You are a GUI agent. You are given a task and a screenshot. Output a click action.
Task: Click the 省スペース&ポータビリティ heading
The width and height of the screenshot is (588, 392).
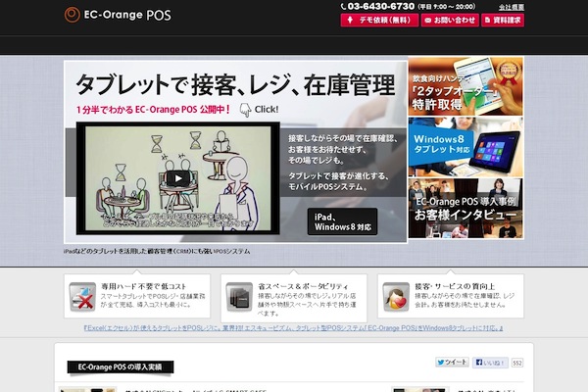click(x=303, y=286)
